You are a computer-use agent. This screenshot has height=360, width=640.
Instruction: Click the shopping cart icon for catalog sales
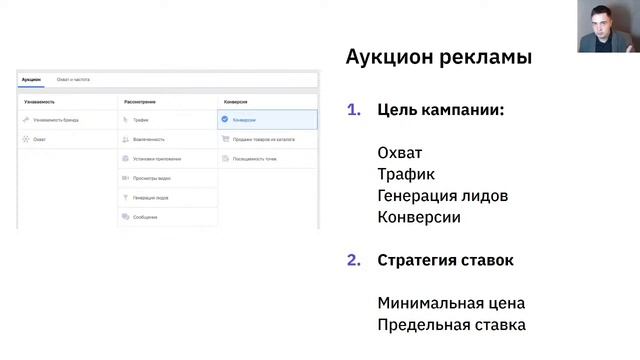click(x=225, y=139)
